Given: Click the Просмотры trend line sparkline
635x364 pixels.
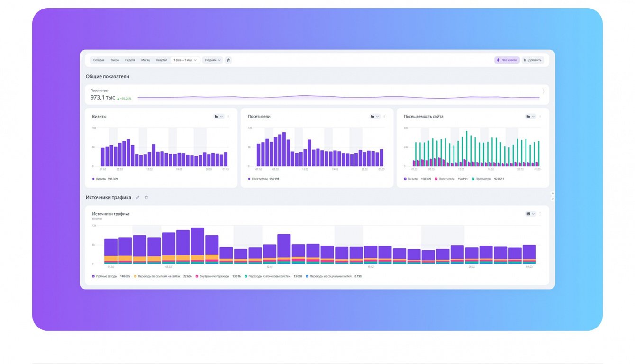Looking at the screenshot, I should point(338,97).
